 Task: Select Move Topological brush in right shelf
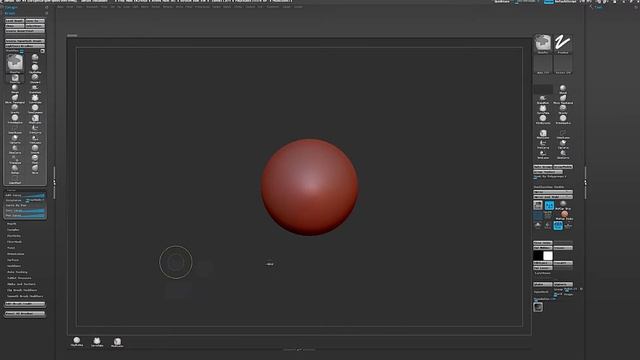[x=563, y=99]
